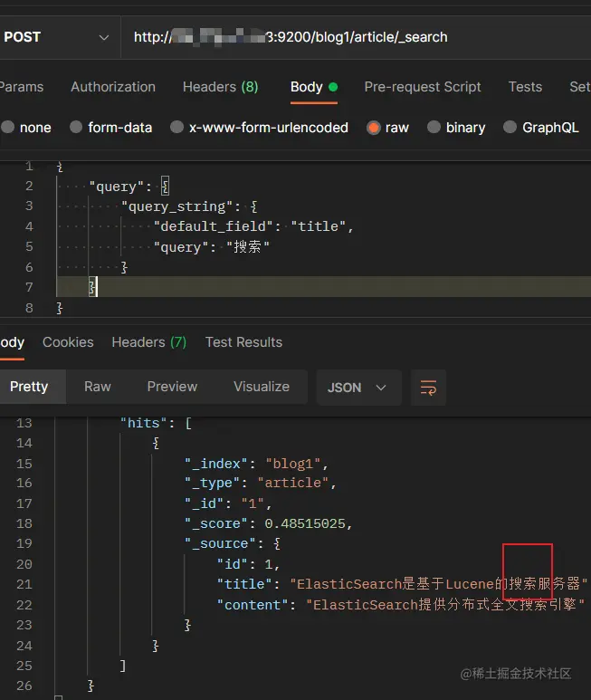Select the GraphQL body type
The height and width of the screenshot is (700, 591).
click(x=540, y=128)
